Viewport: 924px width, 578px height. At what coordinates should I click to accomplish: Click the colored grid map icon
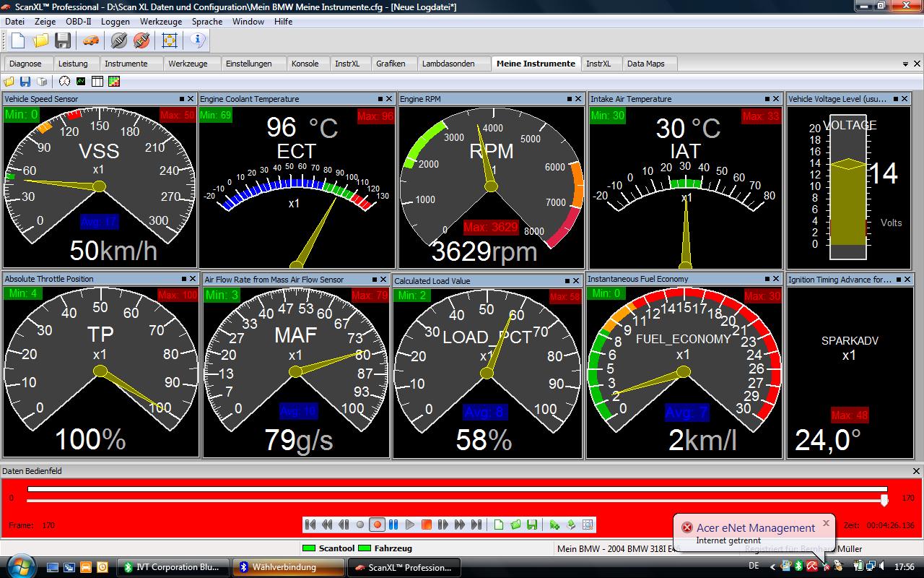click(x=114, y=82)
